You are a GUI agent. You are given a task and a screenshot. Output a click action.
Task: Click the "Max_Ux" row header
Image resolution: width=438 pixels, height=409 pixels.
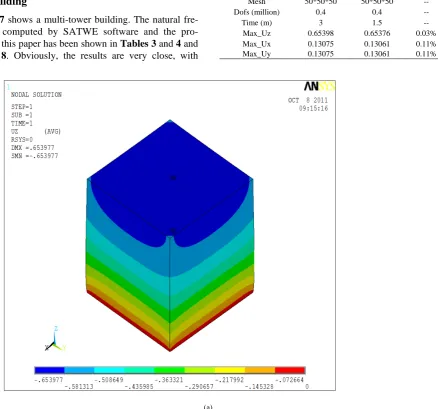coord(257,44)
